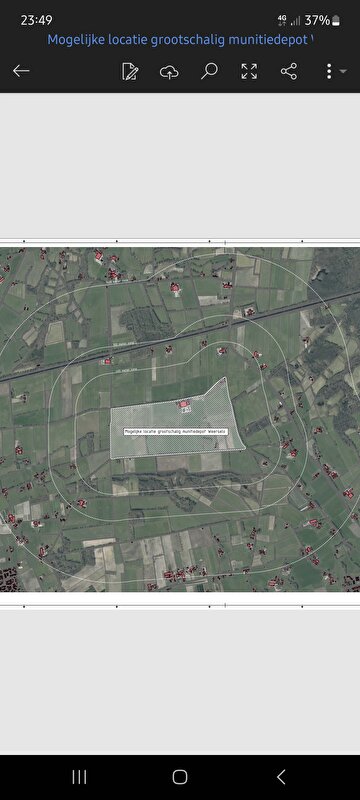
Task: Tap the red building inside the depot area
Action: pyautogui.click(x=185, y=405)
